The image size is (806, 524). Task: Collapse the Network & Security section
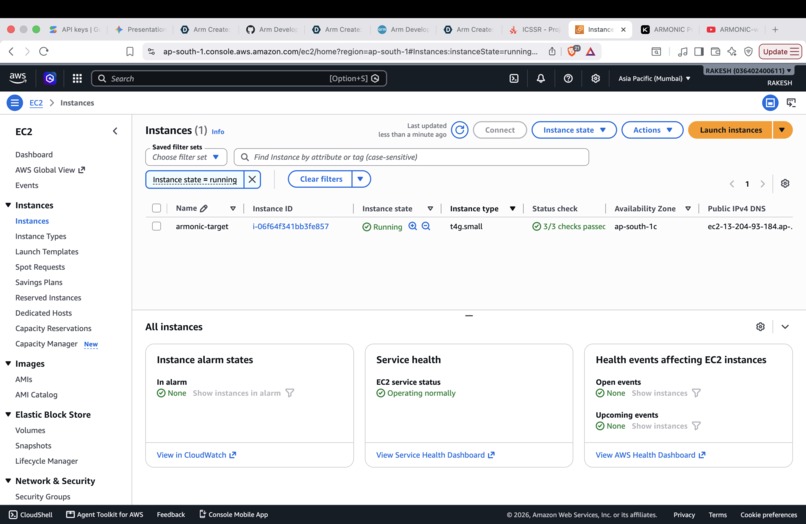tap(8, 481)
